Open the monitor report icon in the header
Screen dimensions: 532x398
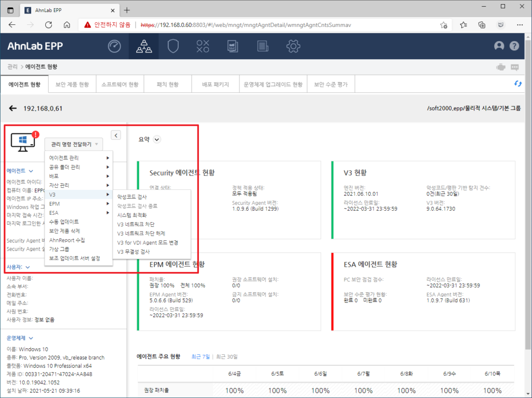(232, 46)
